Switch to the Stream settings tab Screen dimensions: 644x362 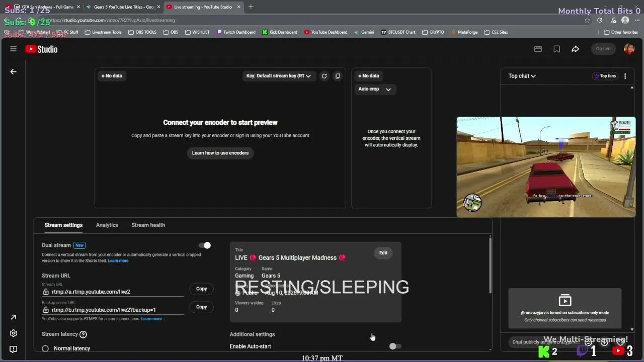63,225
